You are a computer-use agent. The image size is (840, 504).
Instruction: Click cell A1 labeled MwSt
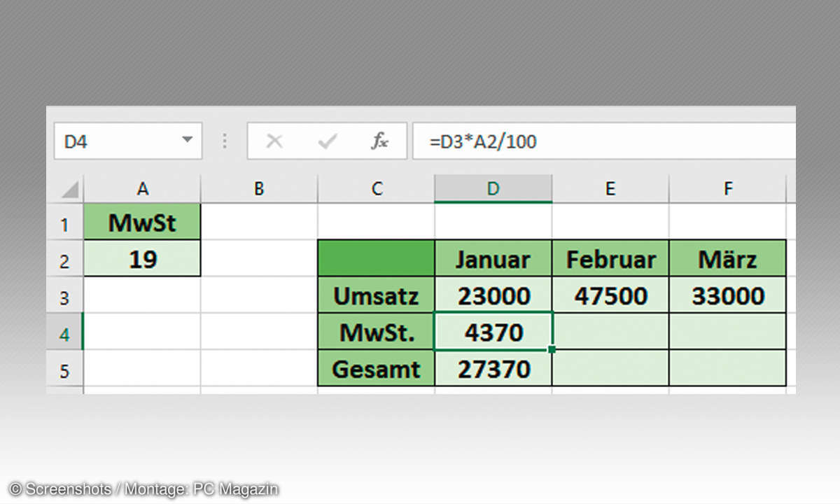pyautogui.click(x=142, y=223)
